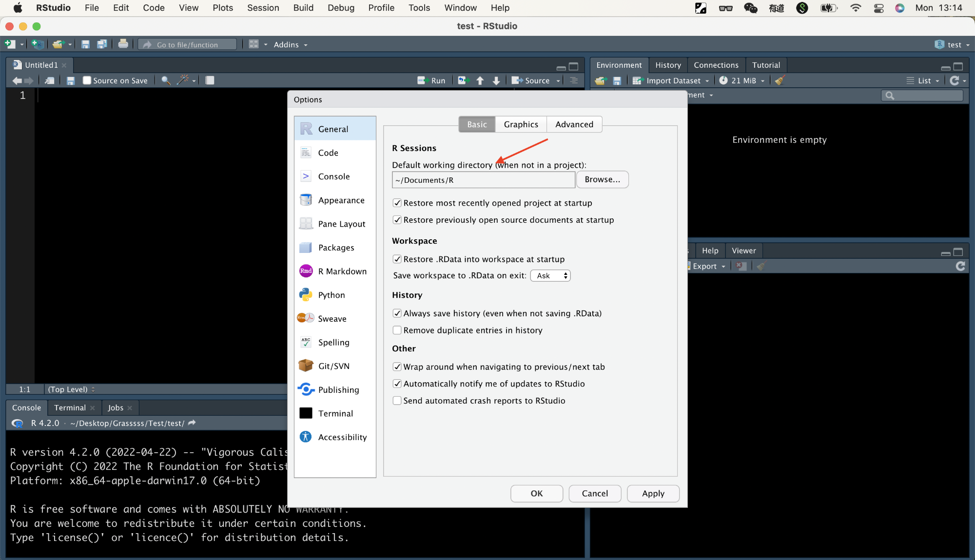Expand the Import Dataset dropdown
Image resolution: width=975 pixels, height=560 pixels.
(671, 80)
